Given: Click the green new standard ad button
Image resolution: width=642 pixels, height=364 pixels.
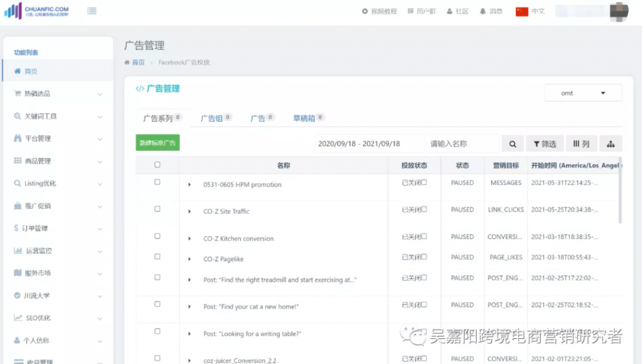Looking at the screenshot, I should point(157,143).
